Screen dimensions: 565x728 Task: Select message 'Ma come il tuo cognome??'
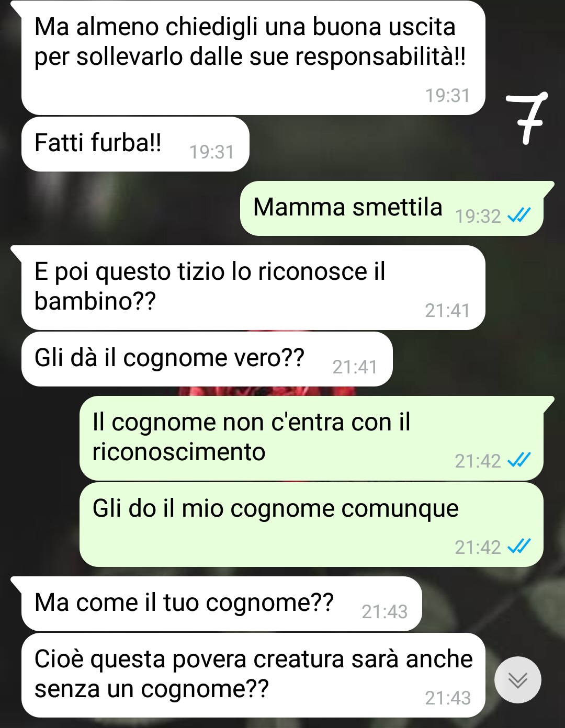pos(221,604)
